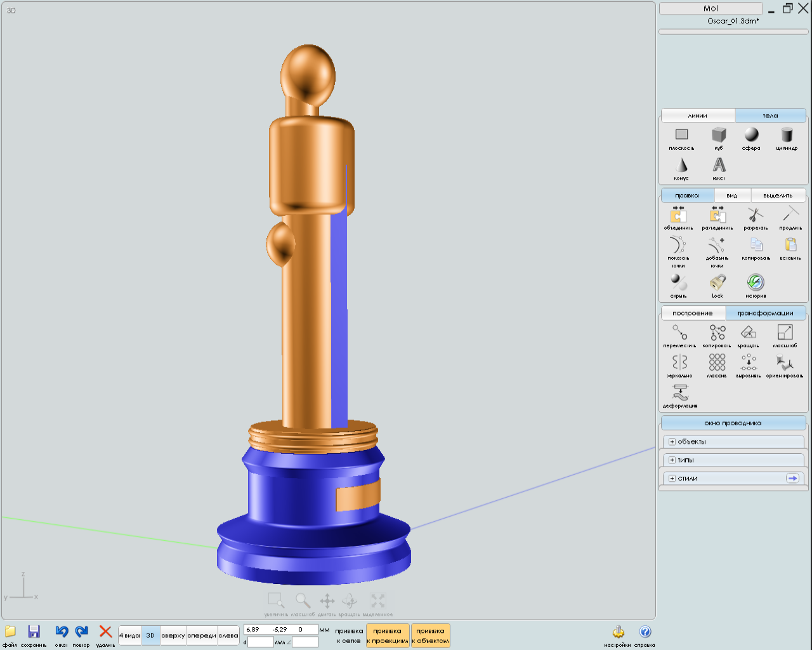This screenshot has width=812, height=650.
Task: Collapse the окно проводника browser header
Action: (733, 423)
